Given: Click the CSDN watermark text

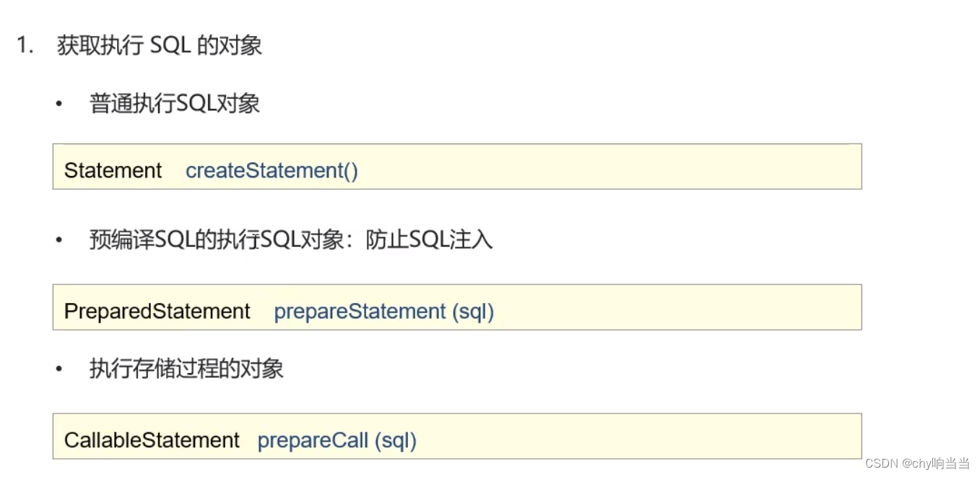Looking at the screenshot, I should pyautogui.click(x=880, y=463).
